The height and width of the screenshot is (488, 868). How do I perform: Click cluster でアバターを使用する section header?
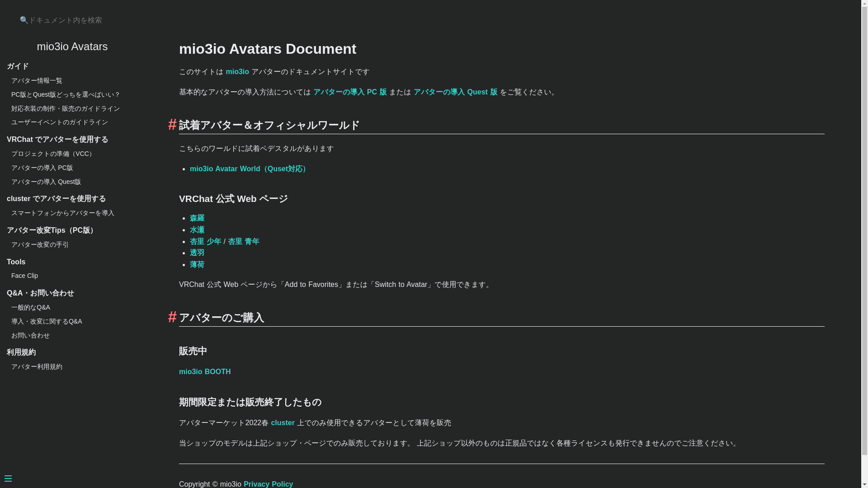pyautogui.click(x=57, y=199)
